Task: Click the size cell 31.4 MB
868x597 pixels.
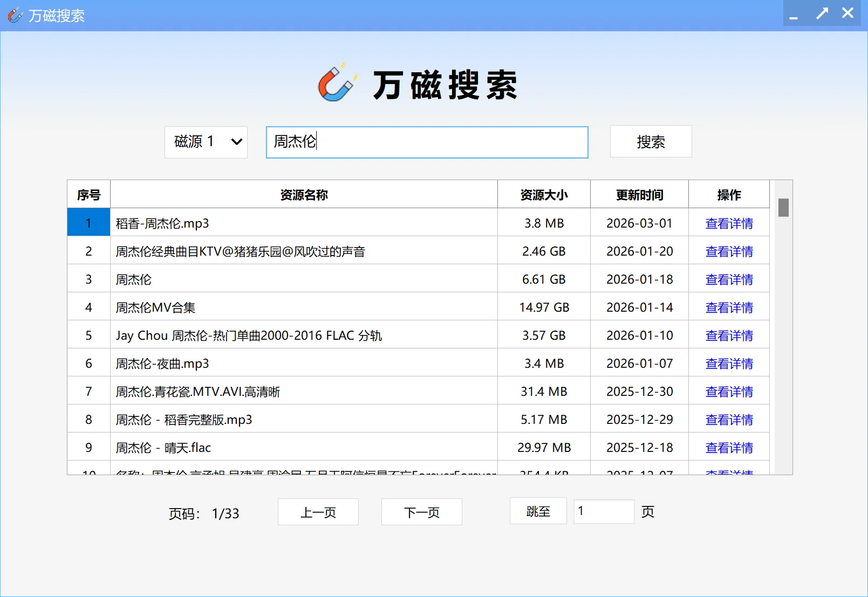Action: 544,392
